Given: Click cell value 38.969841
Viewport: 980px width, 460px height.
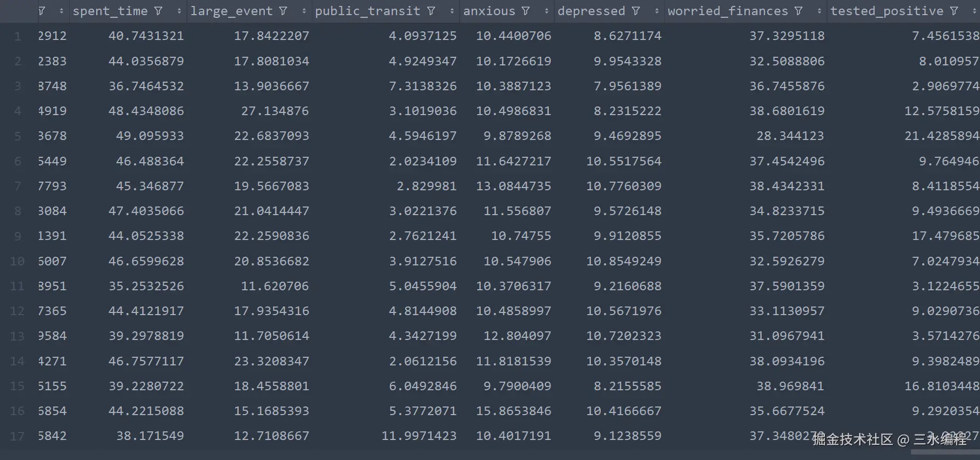Looking at the screenshot, I should click(x=790, y=386).
